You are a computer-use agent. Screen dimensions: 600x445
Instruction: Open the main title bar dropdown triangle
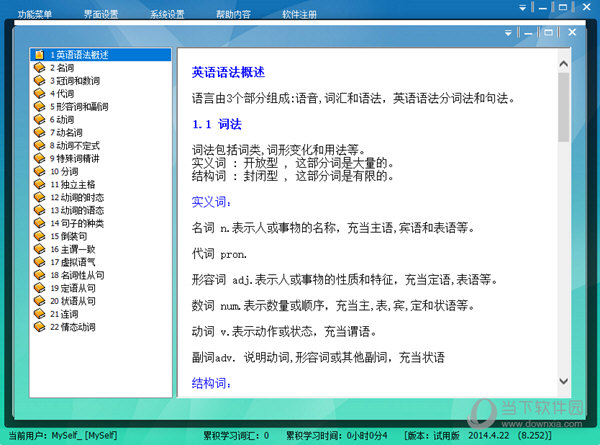522,7
